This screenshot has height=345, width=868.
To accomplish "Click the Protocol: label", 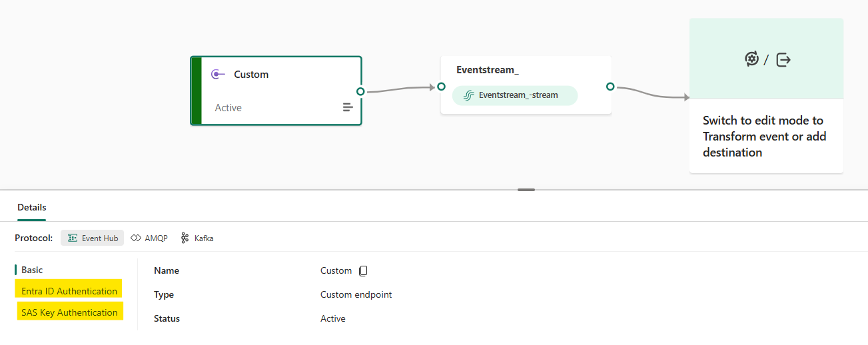I will (x=34, y=238).
